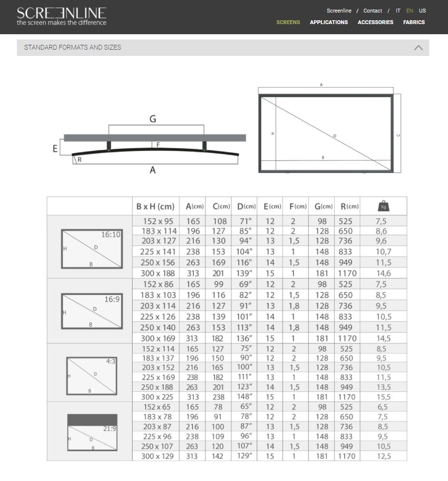Click the 21:9 format diagram thumbnail
Viewport: 448px width, 481px height.
coord(92,432)
